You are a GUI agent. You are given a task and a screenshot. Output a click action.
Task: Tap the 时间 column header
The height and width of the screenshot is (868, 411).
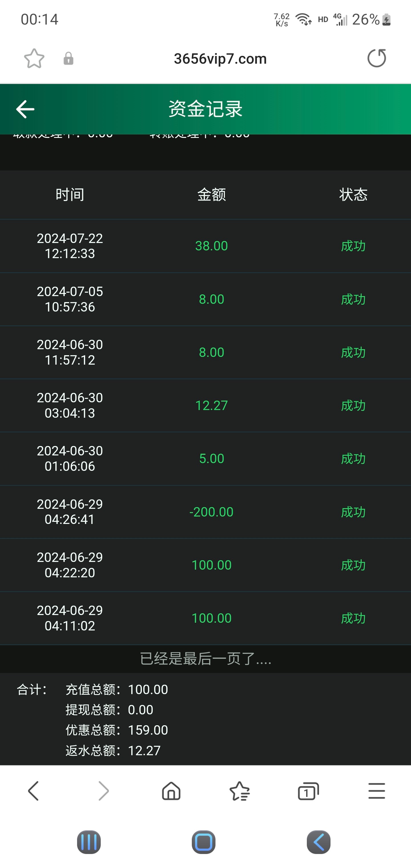pyautogui.click(x=70, y=195)
